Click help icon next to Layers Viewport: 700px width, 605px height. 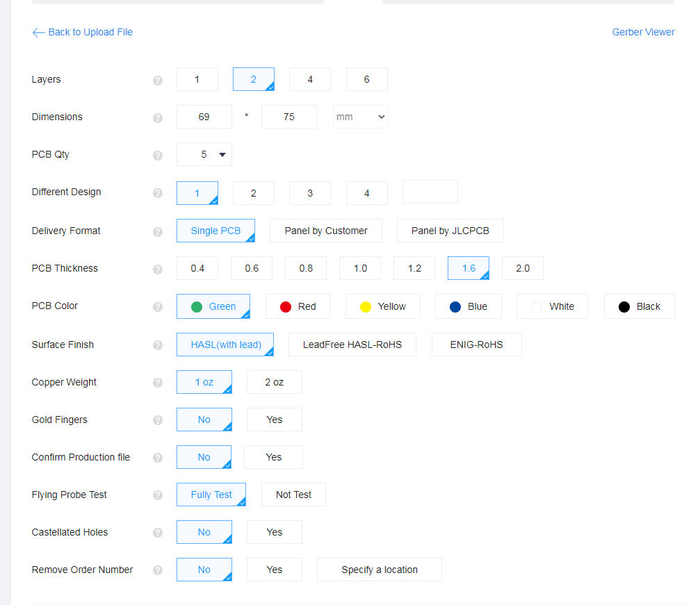(x=158, y=80)
